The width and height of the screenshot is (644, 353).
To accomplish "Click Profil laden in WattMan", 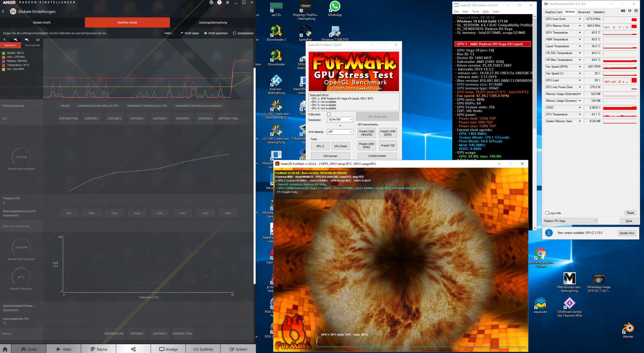I will point(190,33).
